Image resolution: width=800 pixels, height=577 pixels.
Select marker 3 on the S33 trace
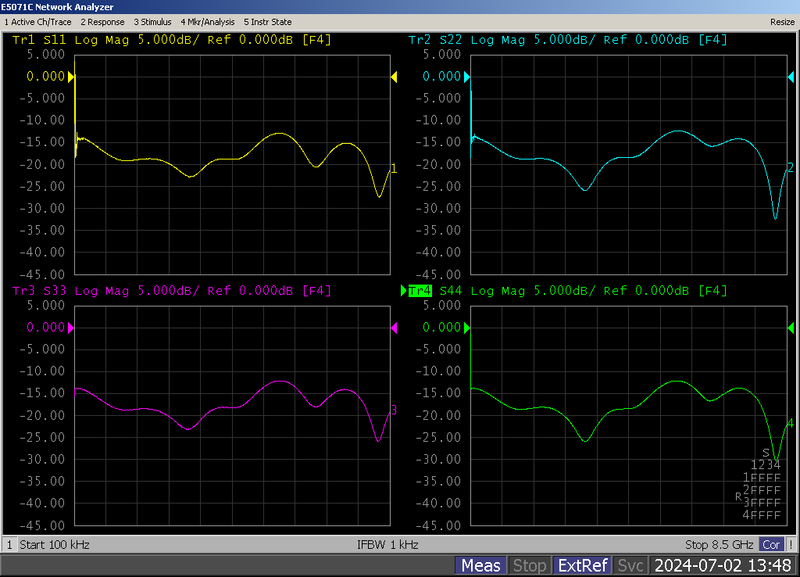click(393, 410)
